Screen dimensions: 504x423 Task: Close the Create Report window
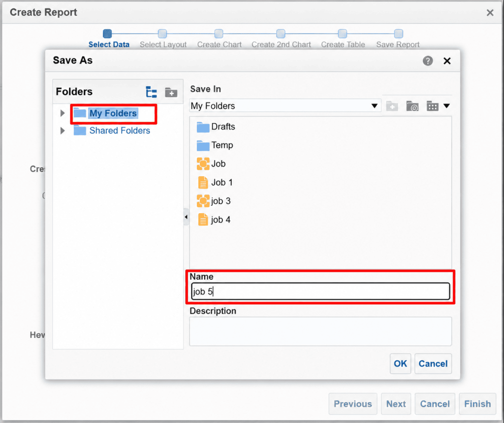pyautogui.click(x=490, y=12)
